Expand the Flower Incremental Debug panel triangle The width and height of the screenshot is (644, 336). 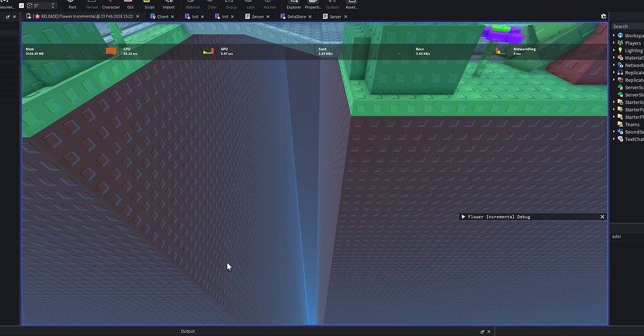pos(464,217)
